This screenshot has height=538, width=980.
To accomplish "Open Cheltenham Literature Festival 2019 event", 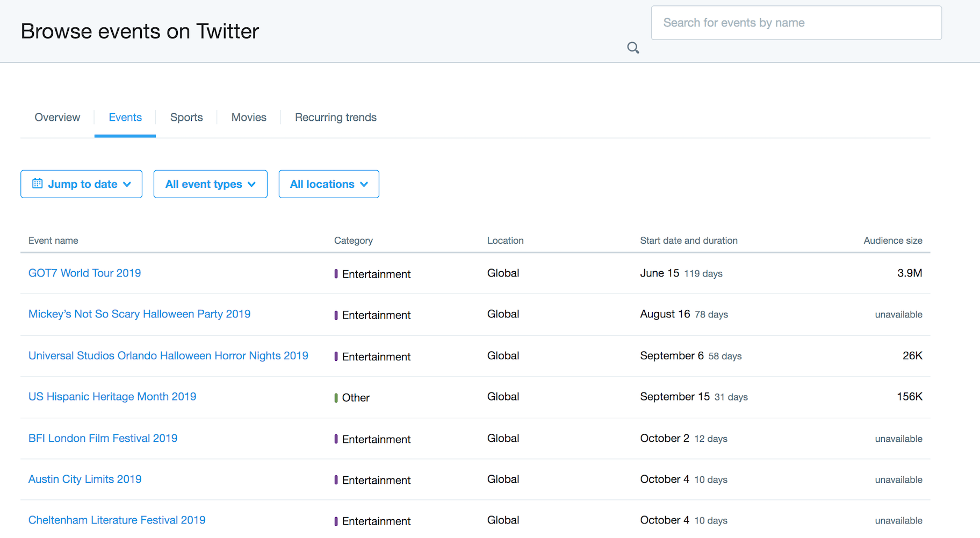I will tap(117, 520).
